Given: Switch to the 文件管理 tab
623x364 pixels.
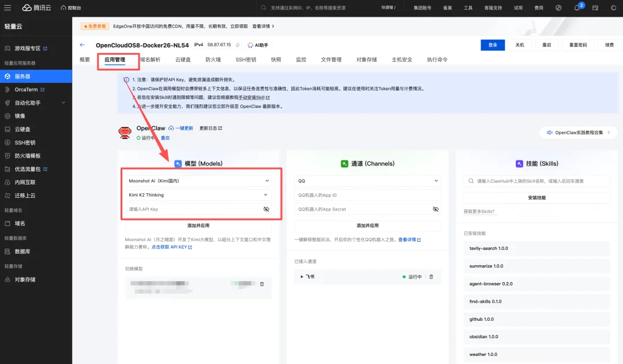Looking at the screenshot, I should (x=331, y=59).
